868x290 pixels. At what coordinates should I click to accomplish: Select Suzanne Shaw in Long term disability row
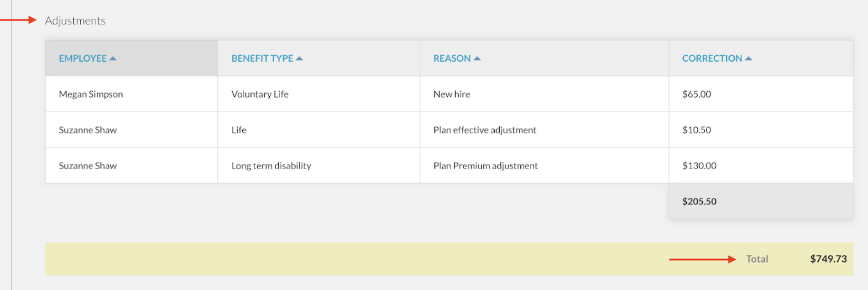pyautogui.click(x=131, y=166)
